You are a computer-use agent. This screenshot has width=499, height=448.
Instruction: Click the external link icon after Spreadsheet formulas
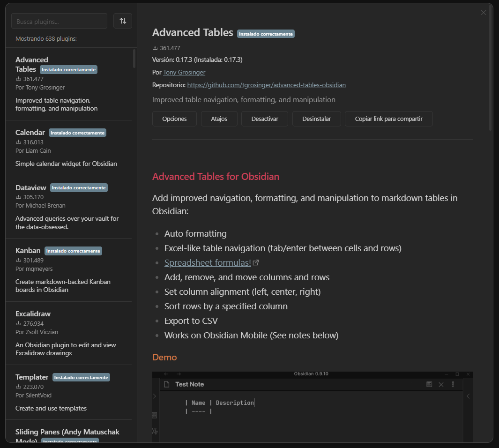click(x=256, y=263)
